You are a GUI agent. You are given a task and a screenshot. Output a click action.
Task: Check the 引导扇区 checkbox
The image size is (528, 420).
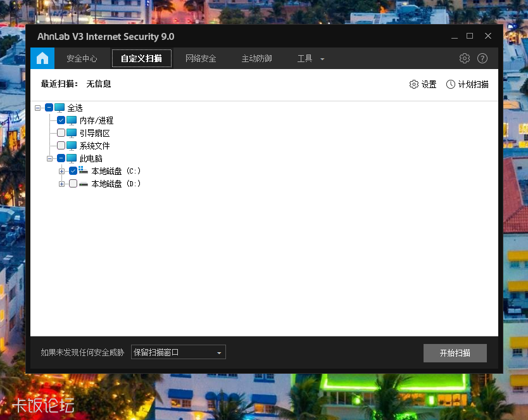[x=61, y=133]
